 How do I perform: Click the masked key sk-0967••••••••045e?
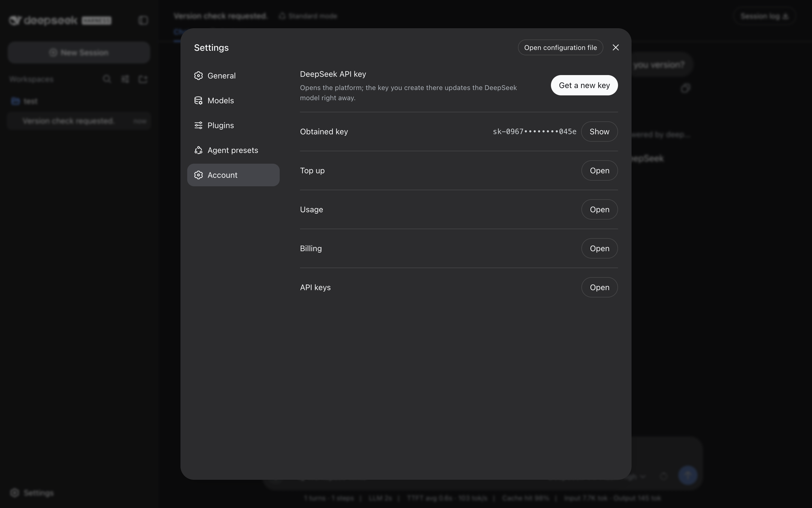pyautogui.click(x=535, y=132)
